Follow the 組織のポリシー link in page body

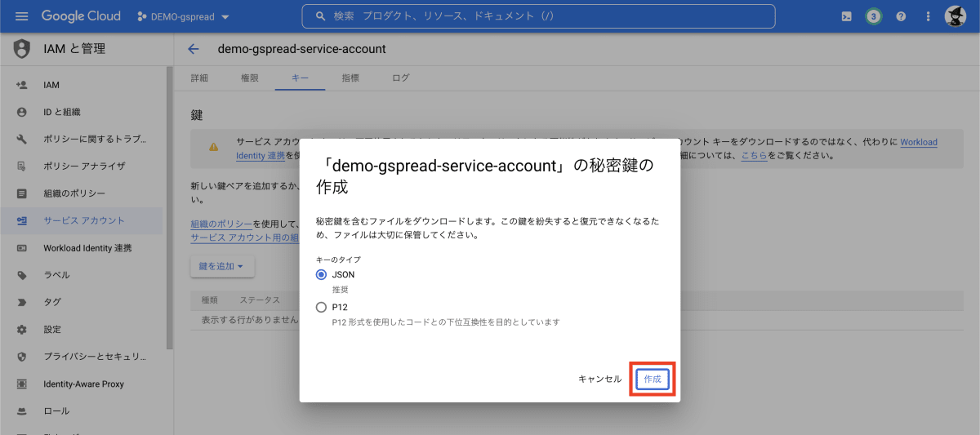pos(221,224)
